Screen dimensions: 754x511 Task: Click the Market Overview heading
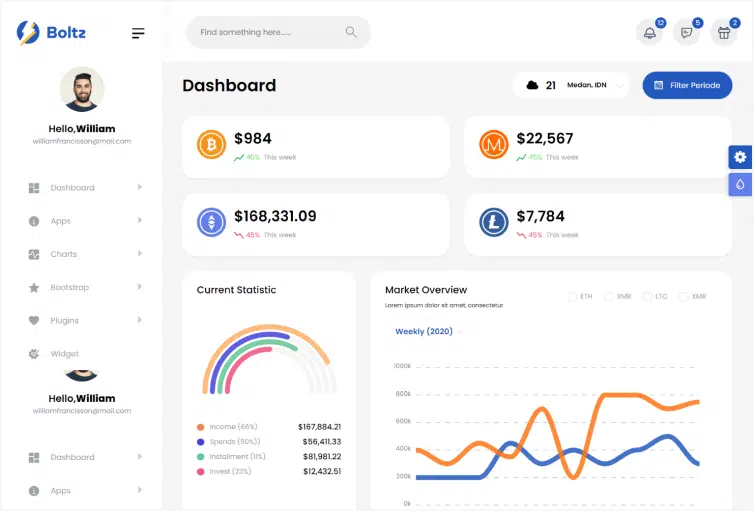(x=426, y=290)
